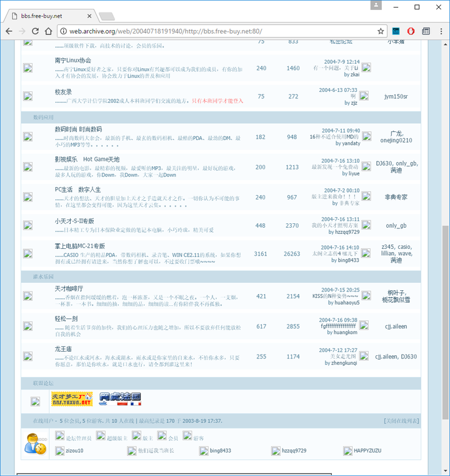450x476 pixels.
Task: Open the bbs.yaxun.net banner
Action: pos(72,399)
